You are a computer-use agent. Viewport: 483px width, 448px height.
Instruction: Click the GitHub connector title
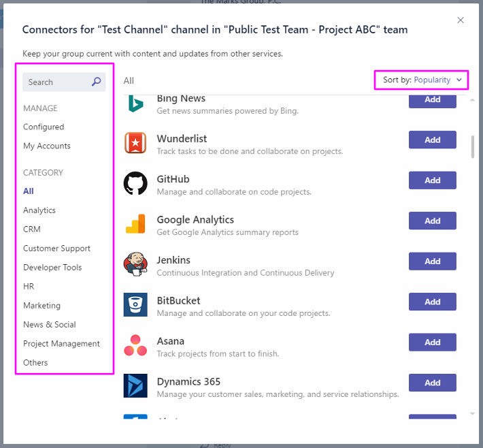click(173, 179)
